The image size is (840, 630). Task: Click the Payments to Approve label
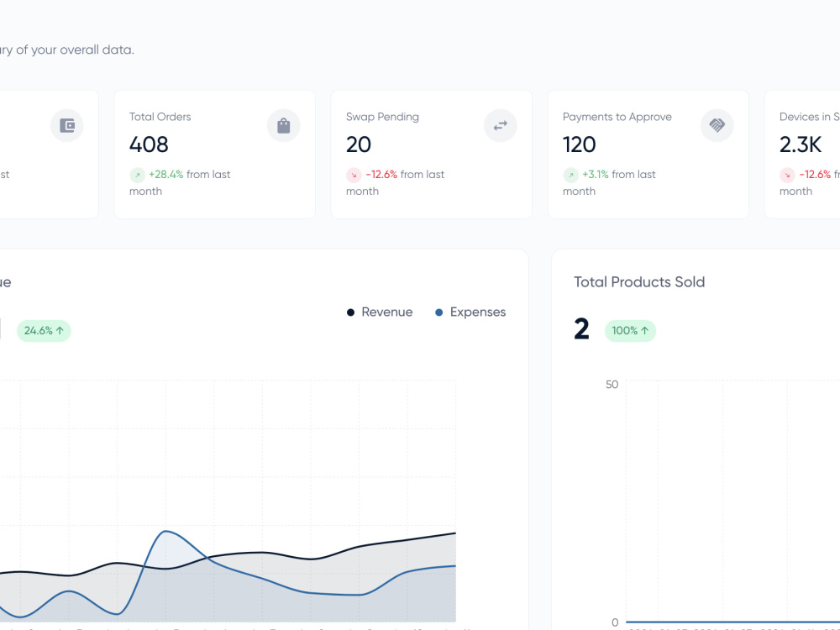click(617, 117)
